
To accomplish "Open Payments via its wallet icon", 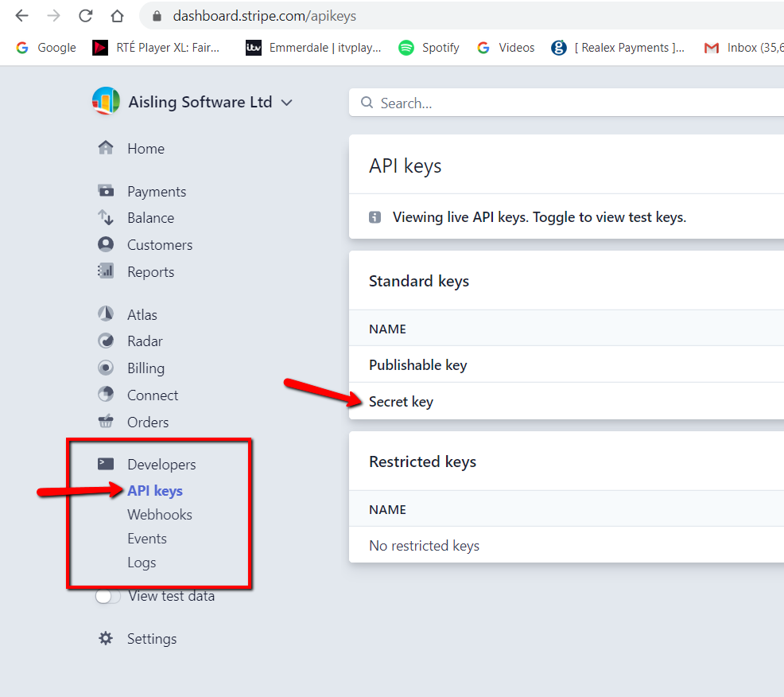I will [106, 191].
